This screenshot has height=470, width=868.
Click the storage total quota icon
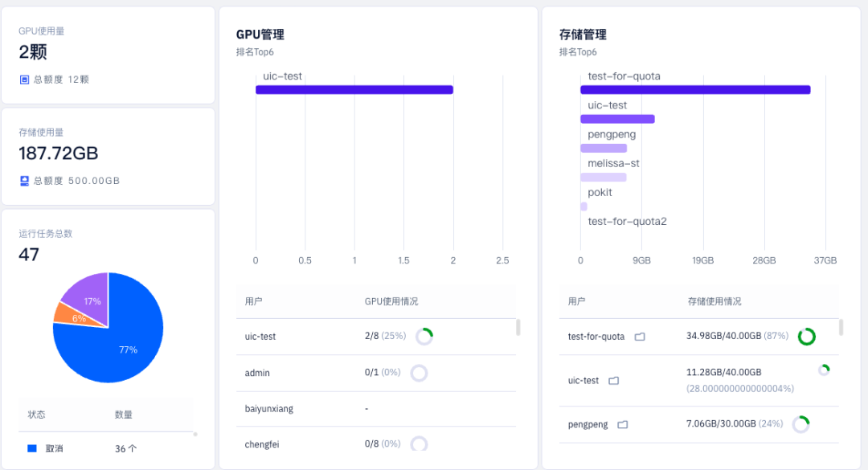pyautogui.click(x=24, y=181)
